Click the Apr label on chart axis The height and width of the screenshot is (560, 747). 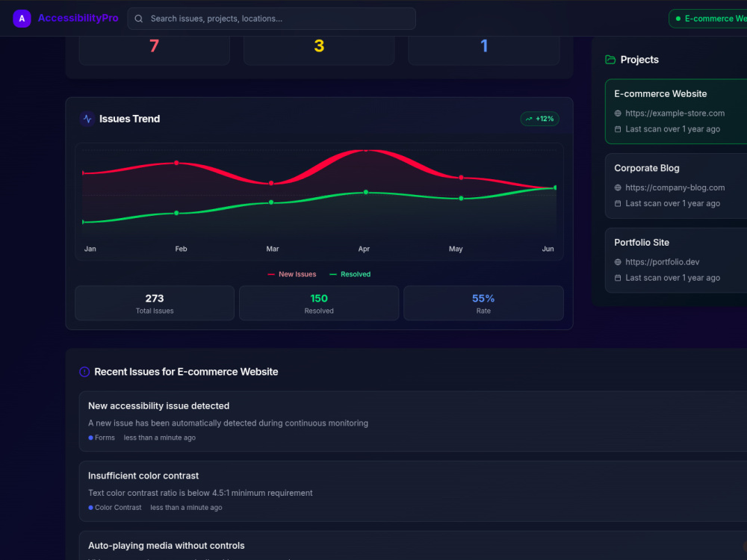[x=364, y=249]
